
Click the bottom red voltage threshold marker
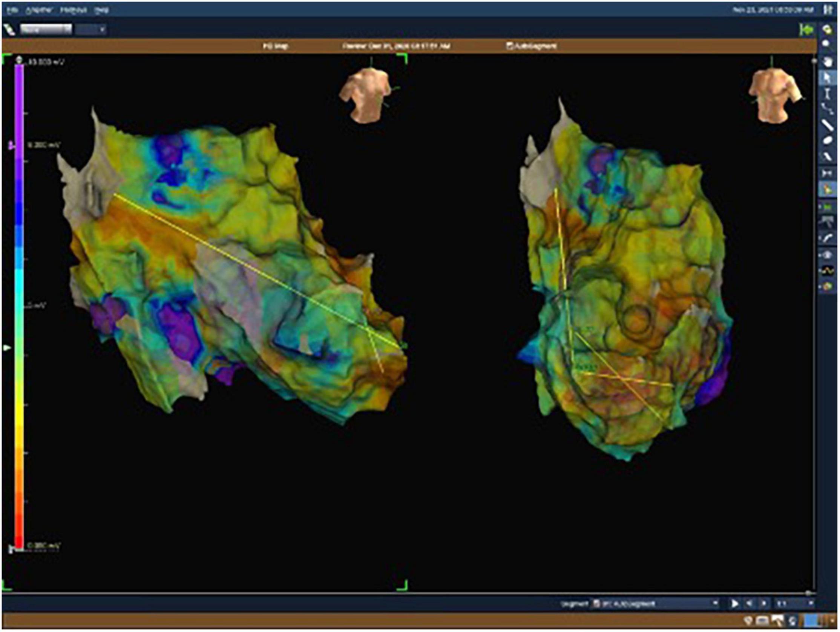[11, 549]
